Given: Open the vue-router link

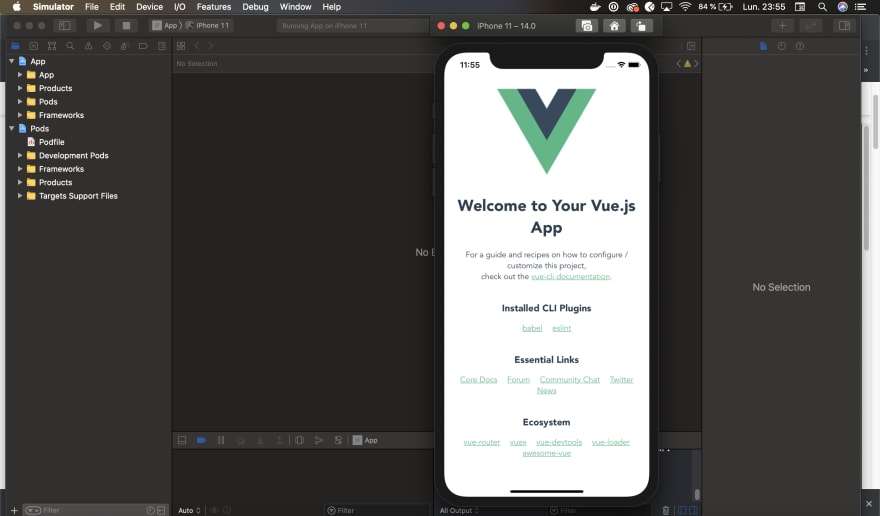Looking at the screenshot, I should pyautogui.click(x=482, y=442).
